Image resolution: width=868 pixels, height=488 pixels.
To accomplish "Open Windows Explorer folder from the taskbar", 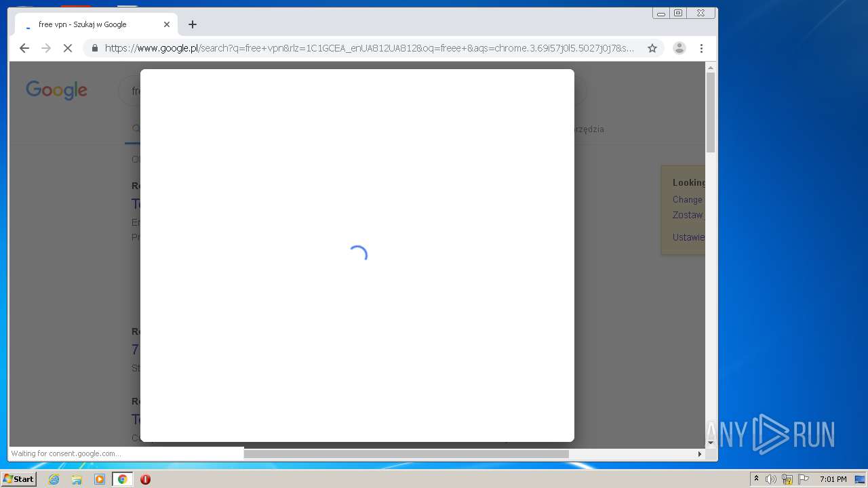I will click(x=77, y=479).
